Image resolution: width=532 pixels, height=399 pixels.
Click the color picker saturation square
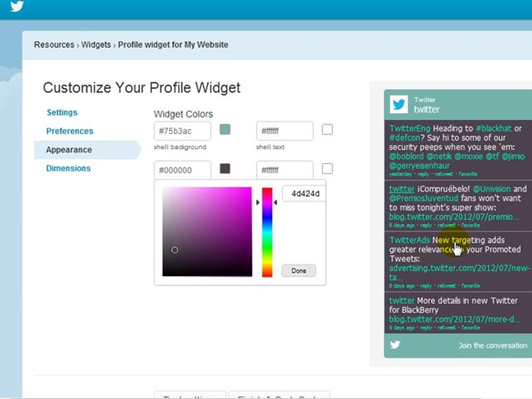[x=207, y=232]
